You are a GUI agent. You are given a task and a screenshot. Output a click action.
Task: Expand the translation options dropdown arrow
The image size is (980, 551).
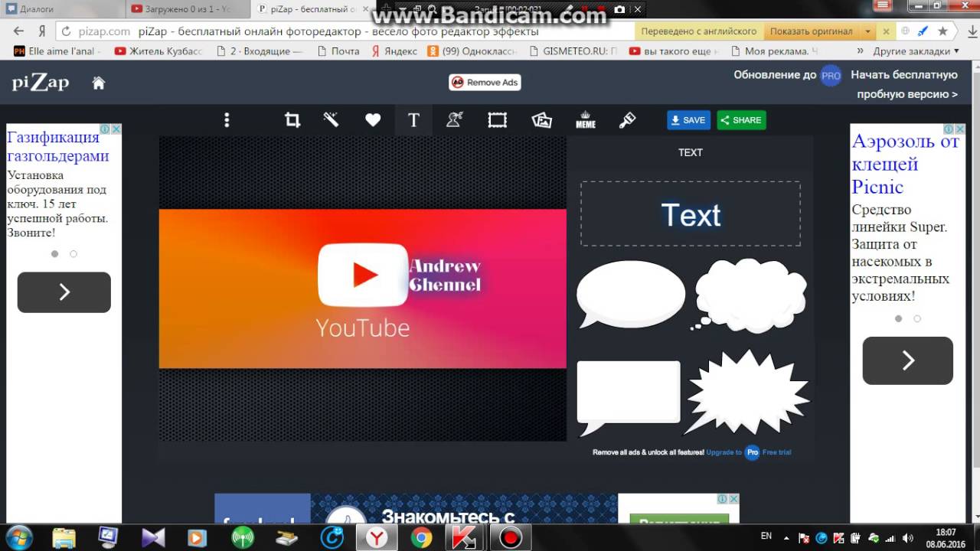click(867, 31)
